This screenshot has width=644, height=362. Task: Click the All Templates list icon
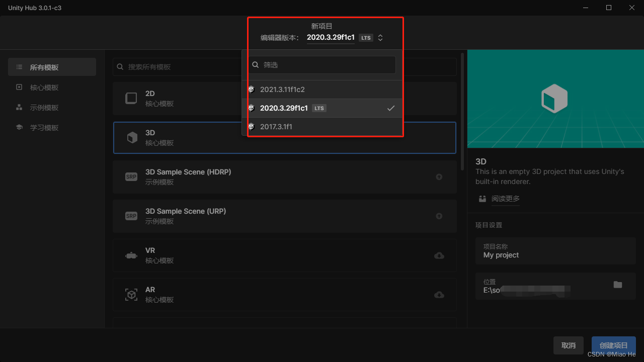coord(19,67)
